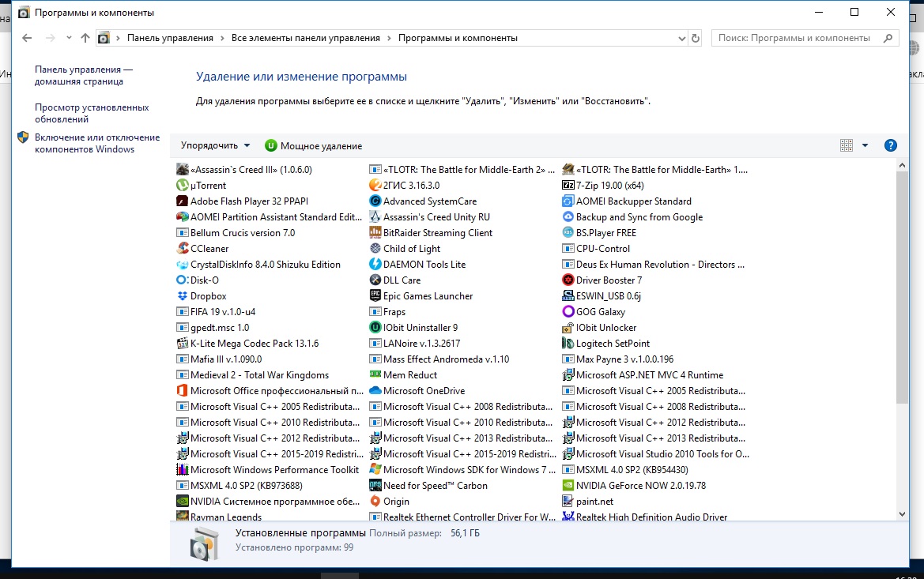
Task: Click the NVIDIA GeForce NOW icon
Action: (x=568, y=485)
